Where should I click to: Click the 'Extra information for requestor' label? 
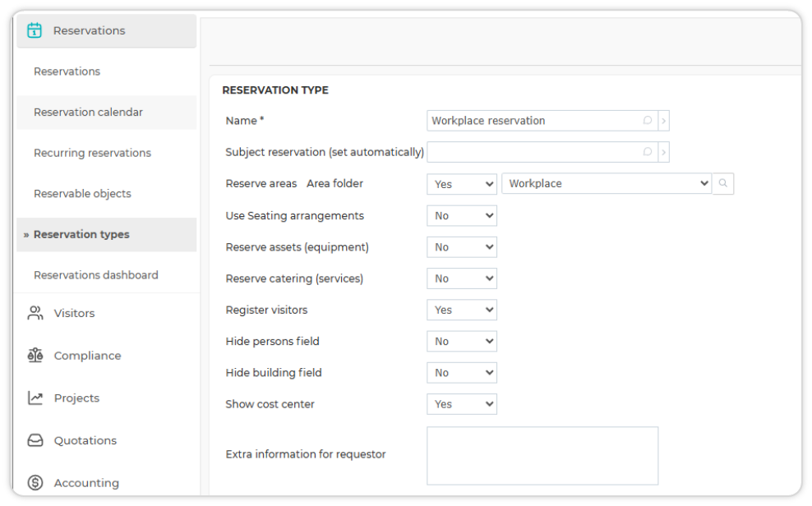click(x=306, y=454)
